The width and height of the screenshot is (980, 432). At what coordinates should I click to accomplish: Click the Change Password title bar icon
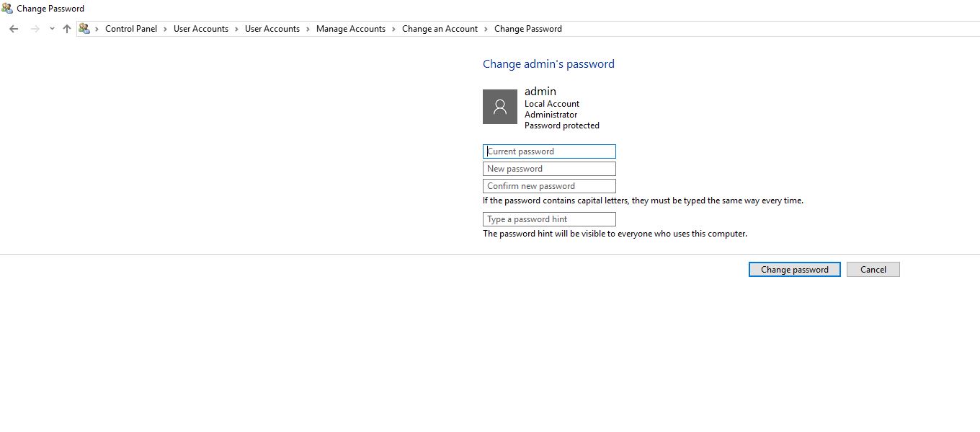[7, 9]
